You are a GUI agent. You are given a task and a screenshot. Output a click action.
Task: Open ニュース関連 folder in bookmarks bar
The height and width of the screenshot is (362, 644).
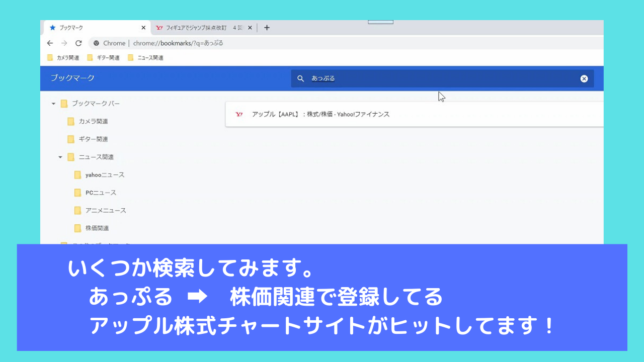(145, 58)
